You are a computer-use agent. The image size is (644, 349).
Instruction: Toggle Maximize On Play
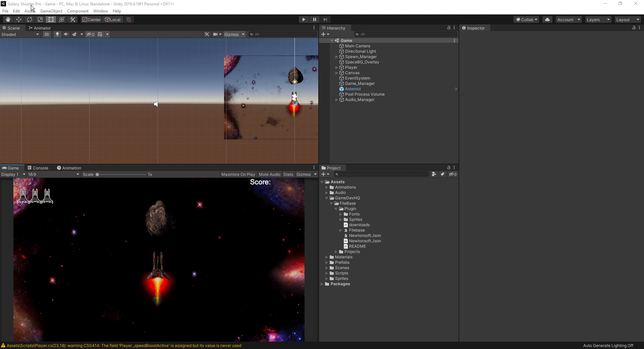pos(238,174)
